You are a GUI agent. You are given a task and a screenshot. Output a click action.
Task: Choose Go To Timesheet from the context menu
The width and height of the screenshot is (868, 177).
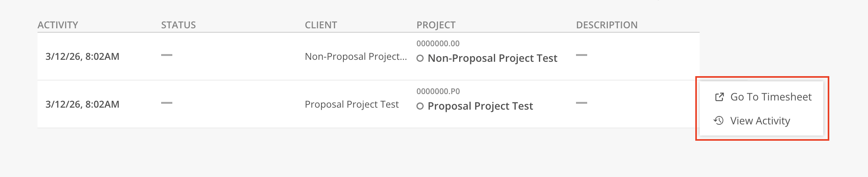point(770,97)
